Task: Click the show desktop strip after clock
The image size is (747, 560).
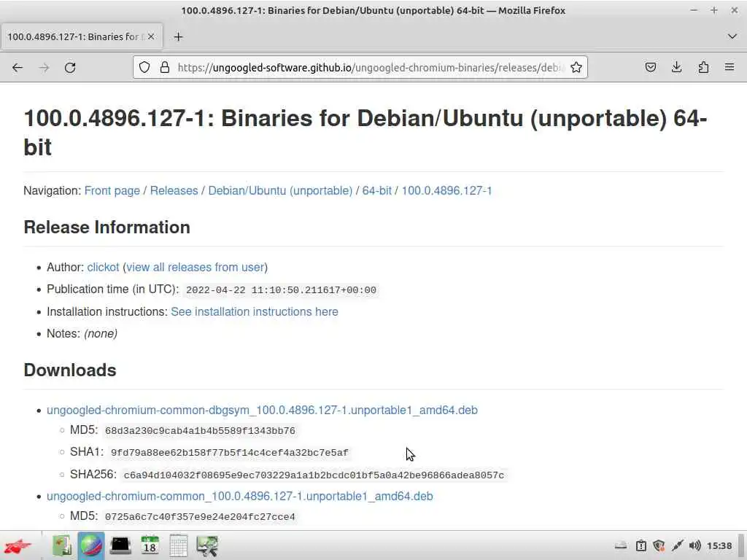Action: (x=741, y=545)
